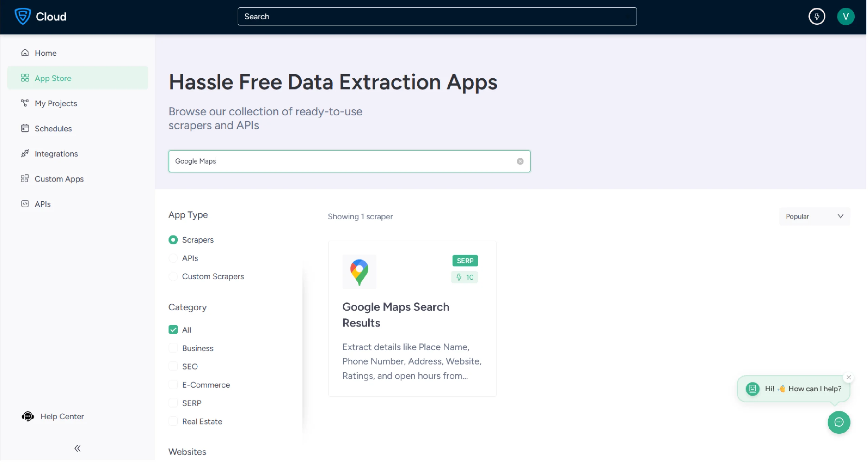Viewport: 868px width, 467px height.
Task: Check the Real Estate category checkbox
Action: click(x=173, y=422)
